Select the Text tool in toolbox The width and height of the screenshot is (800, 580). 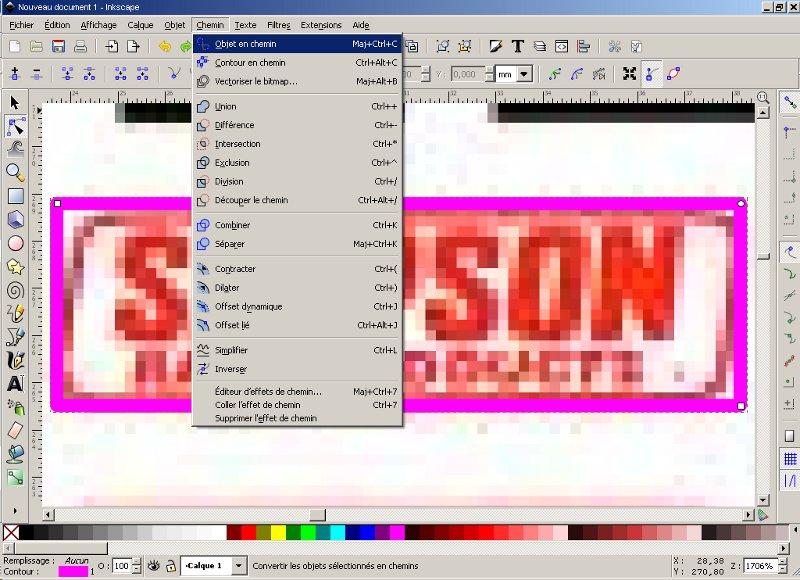click(15, 383)
